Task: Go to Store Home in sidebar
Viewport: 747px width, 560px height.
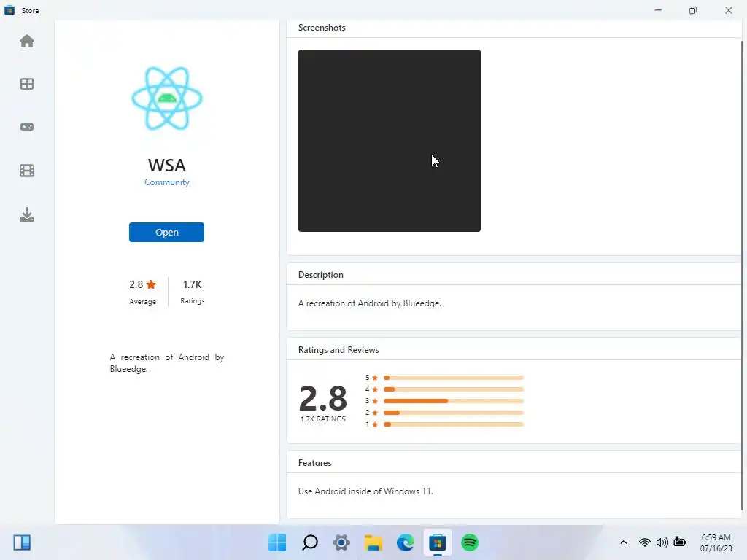Action: (27, 41)
